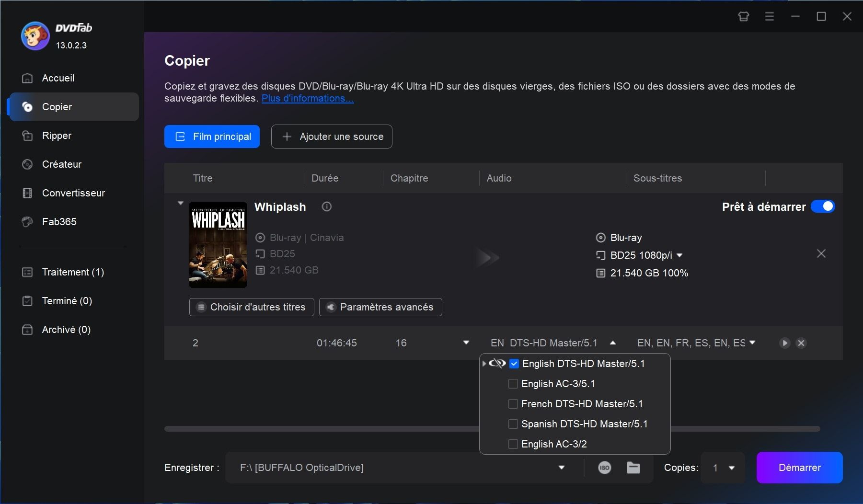863x504 pixels.
Task: Show Whiplash info icon details
Action: point(327,207)
